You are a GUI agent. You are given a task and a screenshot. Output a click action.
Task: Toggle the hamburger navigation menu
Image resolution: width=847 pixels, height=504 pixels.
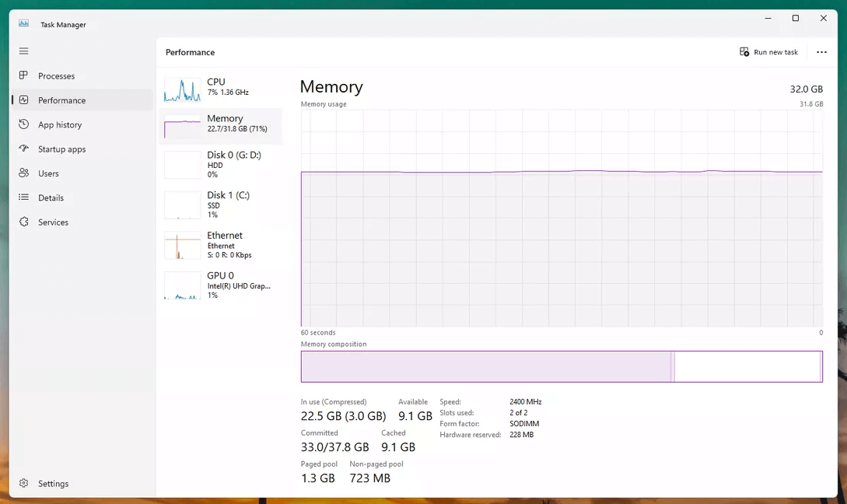coord(23,51)
